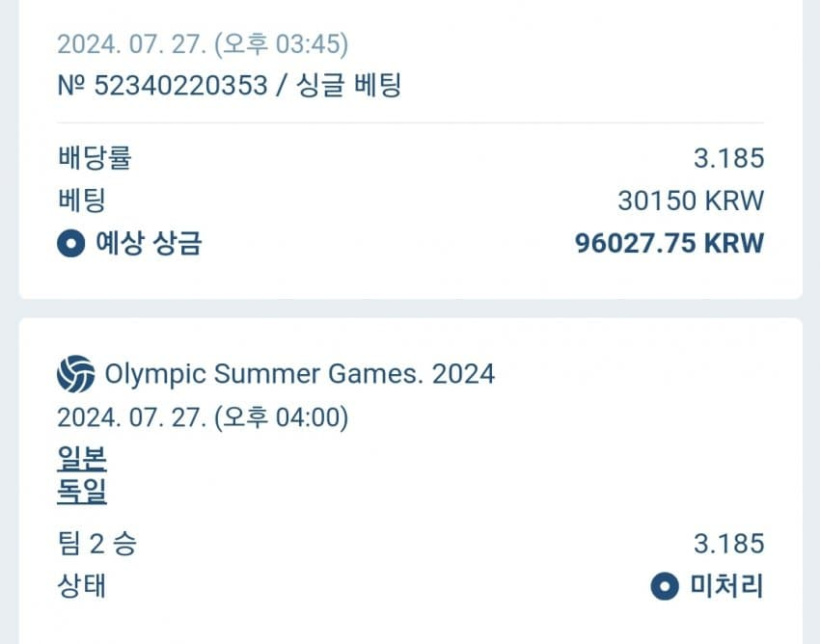
Task: Click the circle icon beside 예상 상금
Action: coord(71,244)
